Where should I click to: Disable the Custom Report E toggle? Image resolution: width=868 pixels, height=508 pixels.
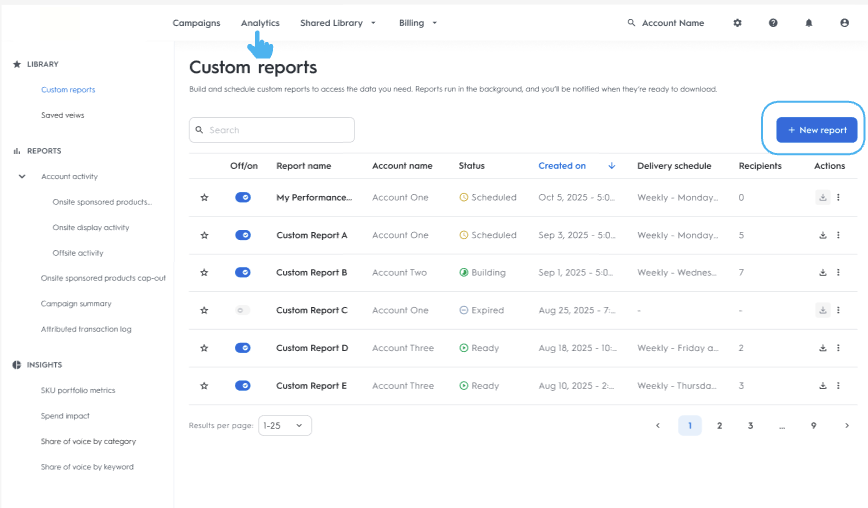click(x=243, y=386)
